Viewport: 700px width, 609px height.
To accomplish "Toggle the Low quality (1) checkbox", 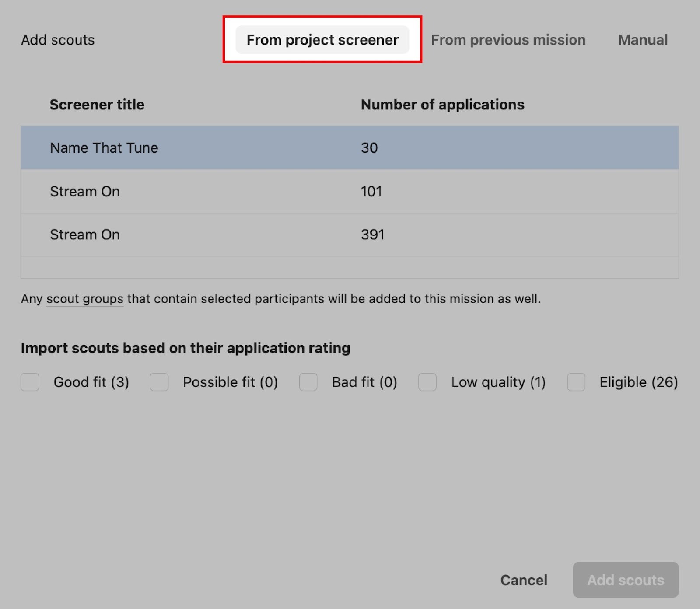I will (x=427, y=382).
